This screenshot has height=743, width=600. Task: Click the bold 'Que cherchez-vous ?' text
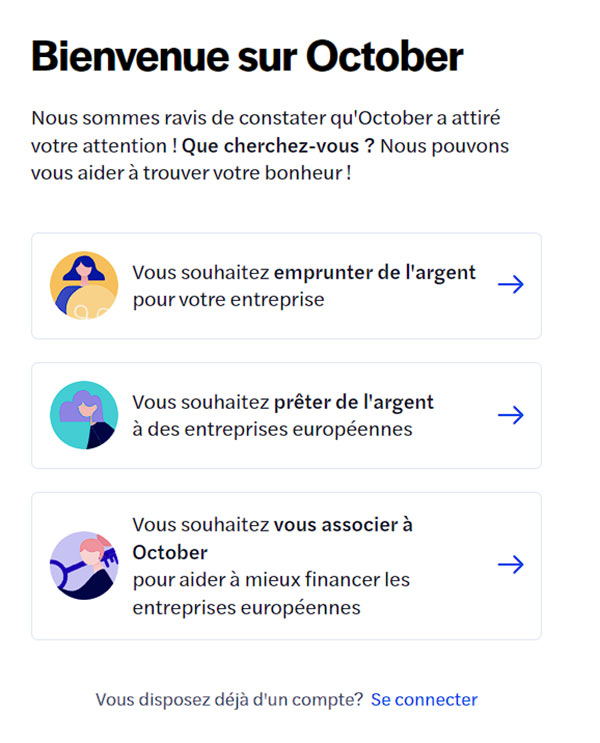[278, 146]
